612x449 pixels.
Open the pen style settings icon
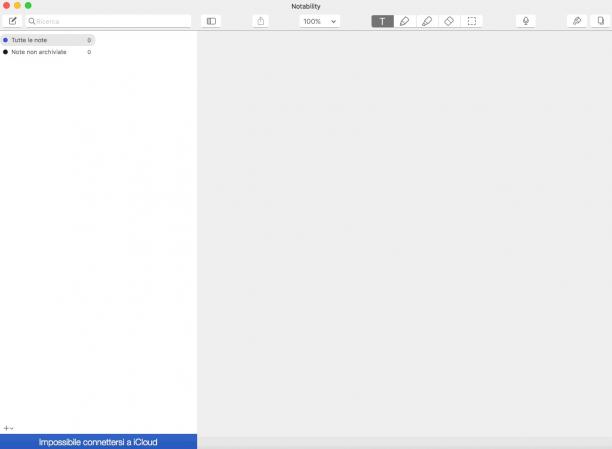coord(577,21)
